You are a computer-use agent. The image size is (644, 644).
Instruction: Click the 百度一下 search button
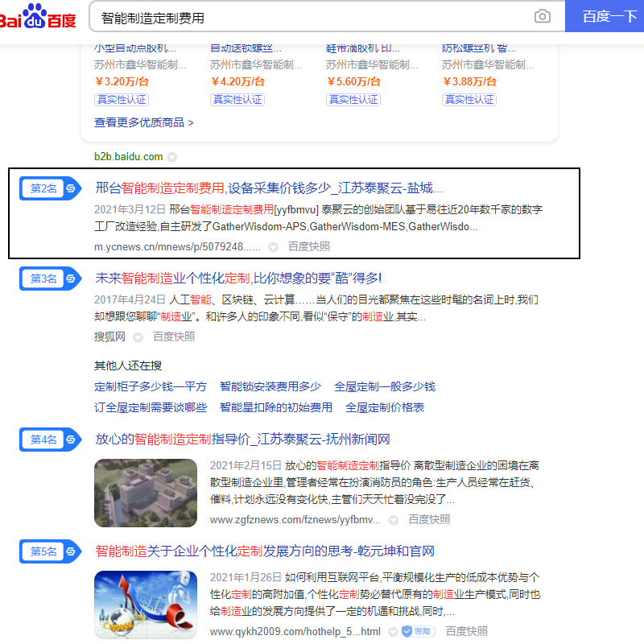pyautogui.click(x=605, y=16)
